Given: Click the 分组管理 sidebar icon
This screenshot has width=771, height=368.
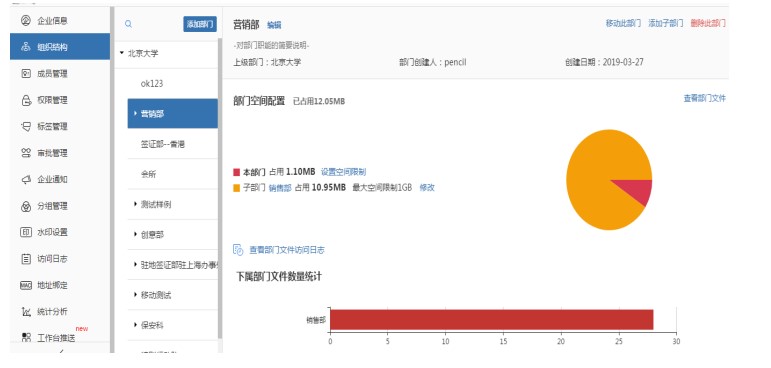Looking at the screenshot, I should tap(26, 206).
